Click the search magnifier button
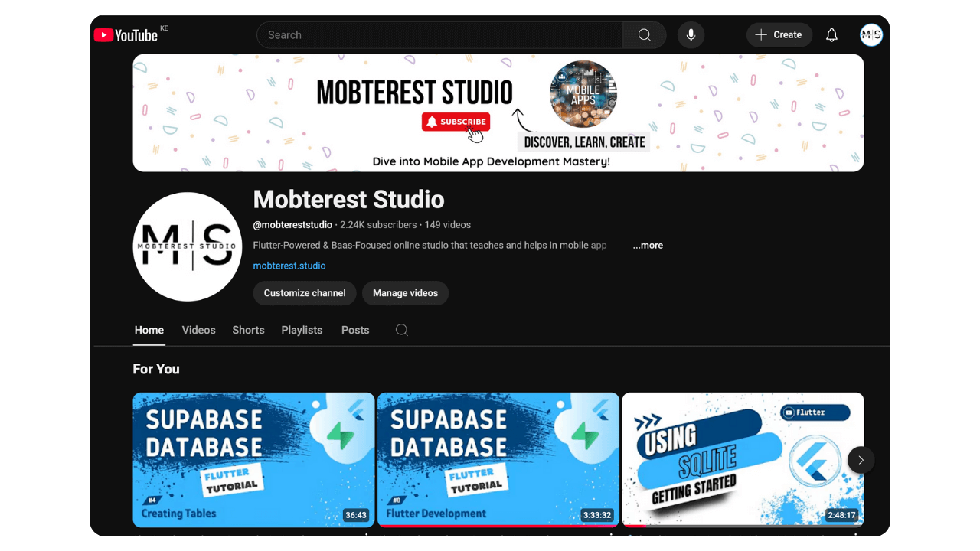 (x=645, y=35)
